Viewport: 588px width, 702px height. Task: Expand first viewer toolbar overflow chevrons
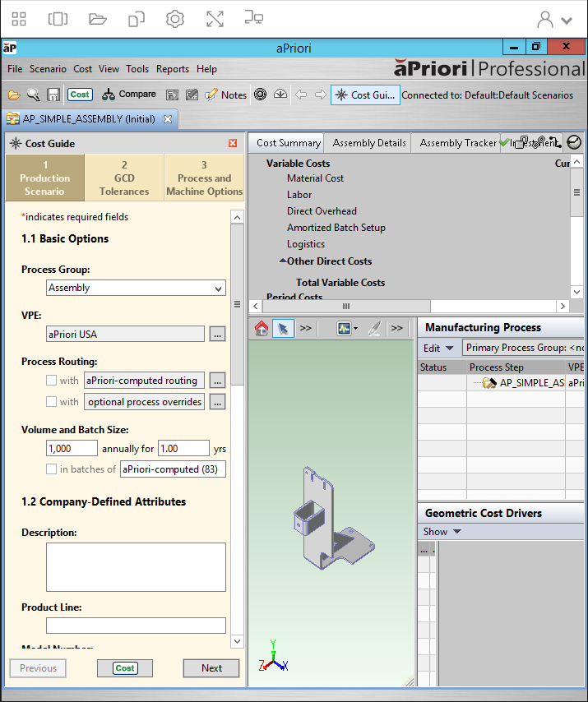[x=306, y=328]
